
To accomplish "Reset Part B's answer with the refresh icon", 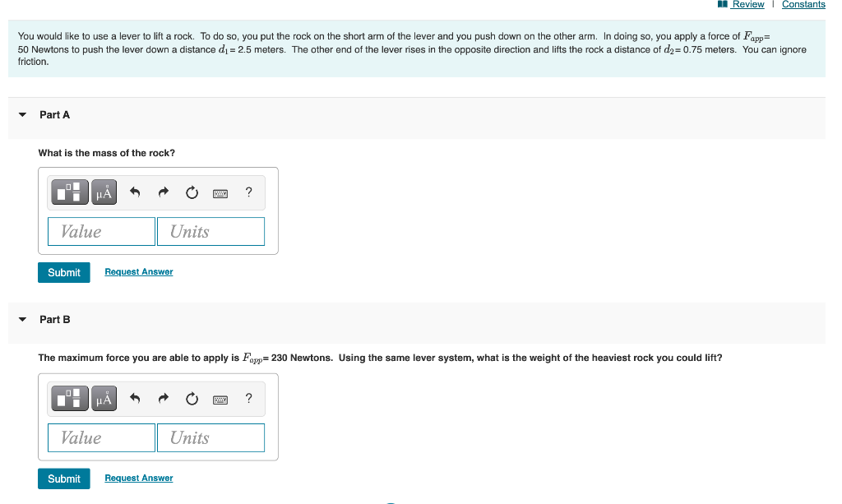I will pos(191,398).
